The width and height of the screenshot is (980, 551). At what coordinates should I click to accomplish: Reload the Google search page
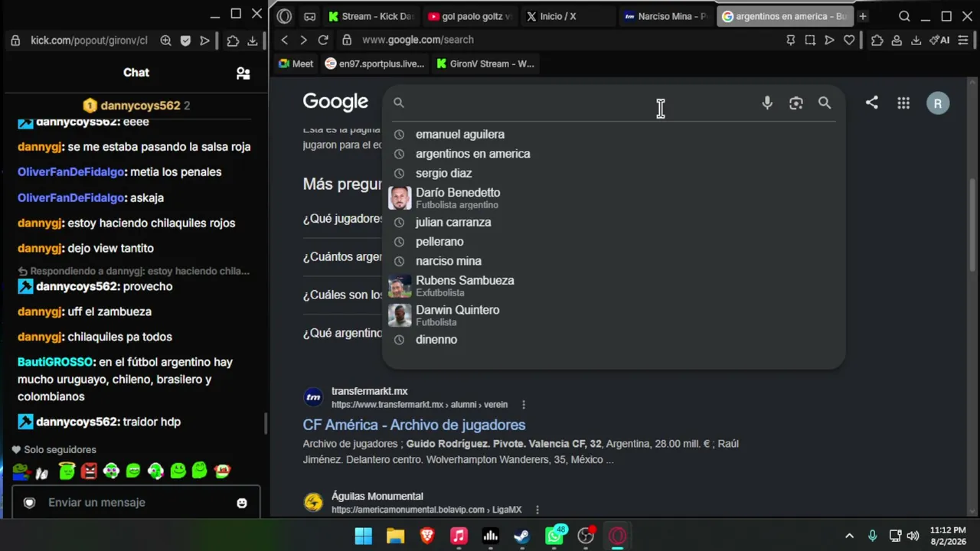(x=323, y=40)
